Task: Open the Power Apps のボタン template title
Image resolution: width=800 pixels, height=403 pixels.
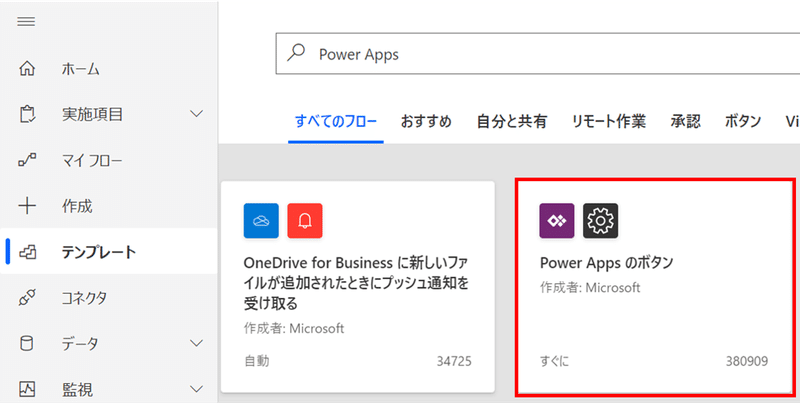Action: (607, 263)
